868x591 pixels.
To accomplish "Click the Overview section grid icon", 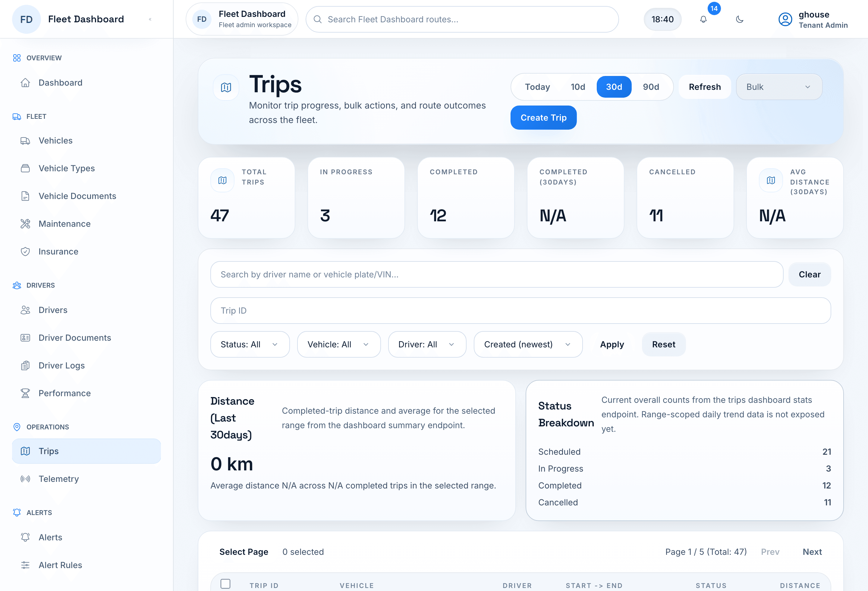I will [17, 58].
